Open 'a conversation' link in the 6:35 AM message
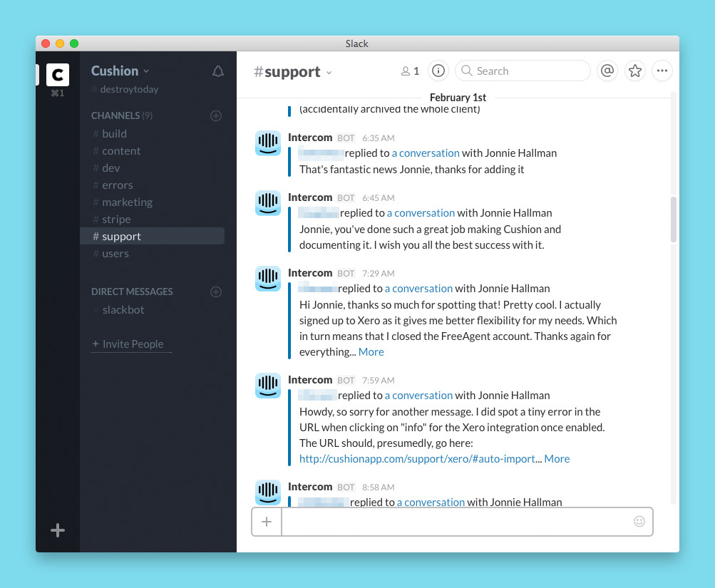 click(x=426, y=153)
